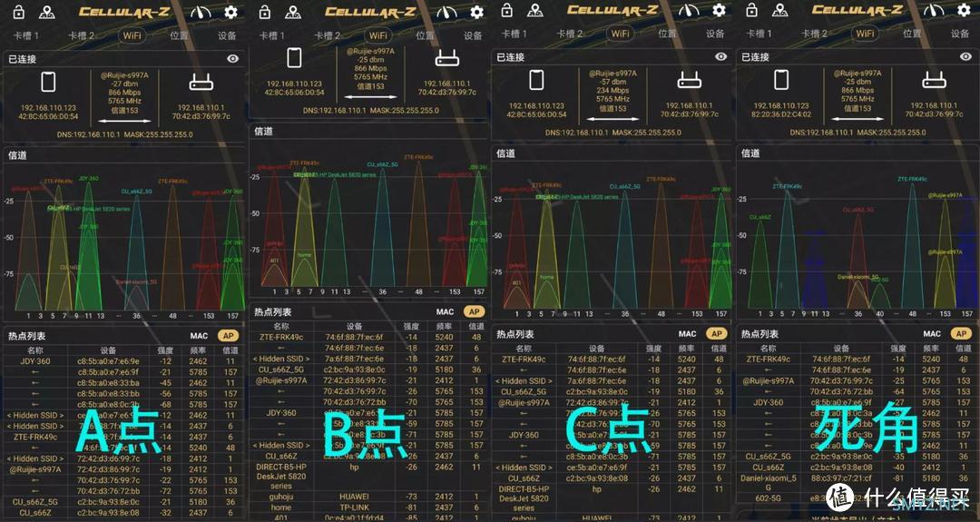The height and width of the screenshot is (522, 980).
Task: Tap the lock icon in 死角 screenshot
Action: coord(752,10)
